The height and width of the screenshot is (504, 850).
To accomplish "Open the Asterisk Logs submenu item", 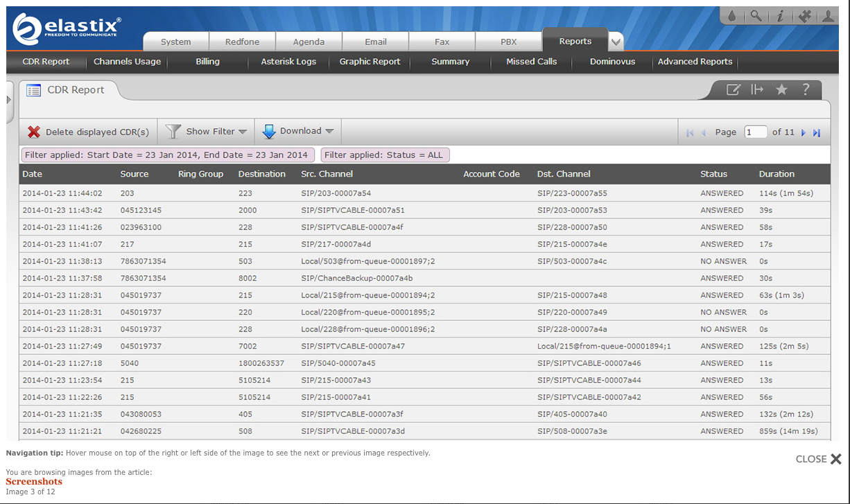I will [288, 62].
